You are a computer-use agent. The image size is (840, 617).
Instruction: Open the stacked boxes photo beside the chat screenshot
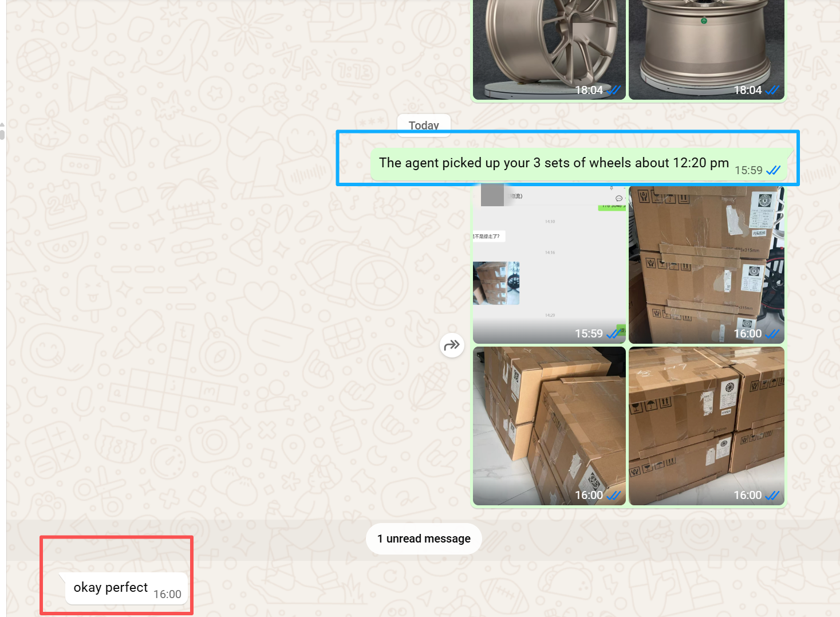pyautogui.click(x=707, y=264)
